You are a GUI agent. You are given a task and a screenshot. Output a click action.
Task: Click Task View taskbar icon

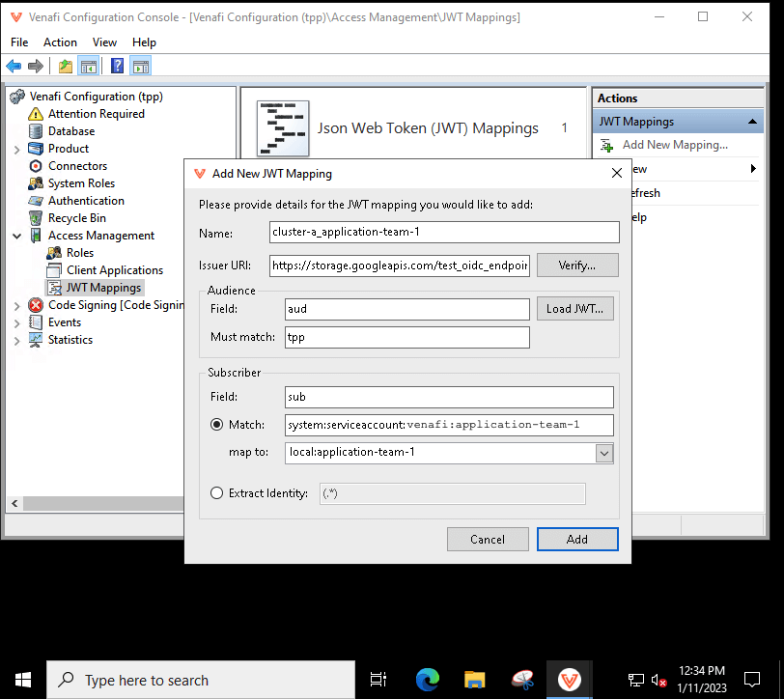point(378,680)
